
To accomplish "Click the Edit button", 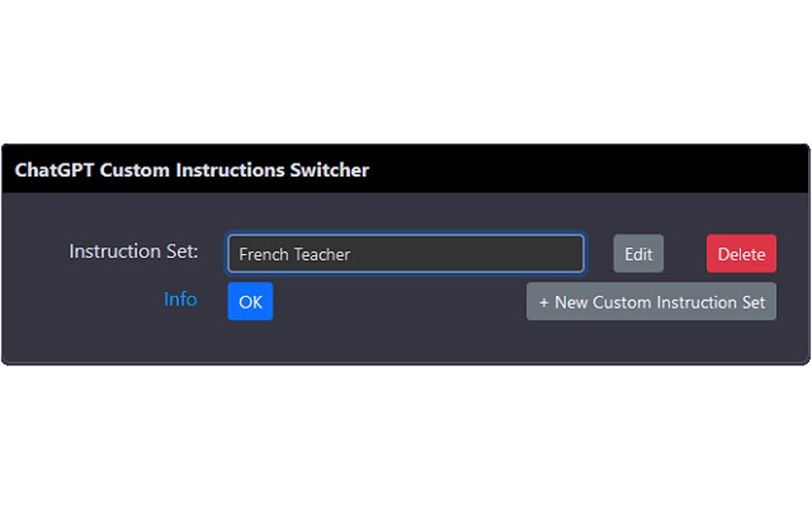I will [x=638, y=254].
